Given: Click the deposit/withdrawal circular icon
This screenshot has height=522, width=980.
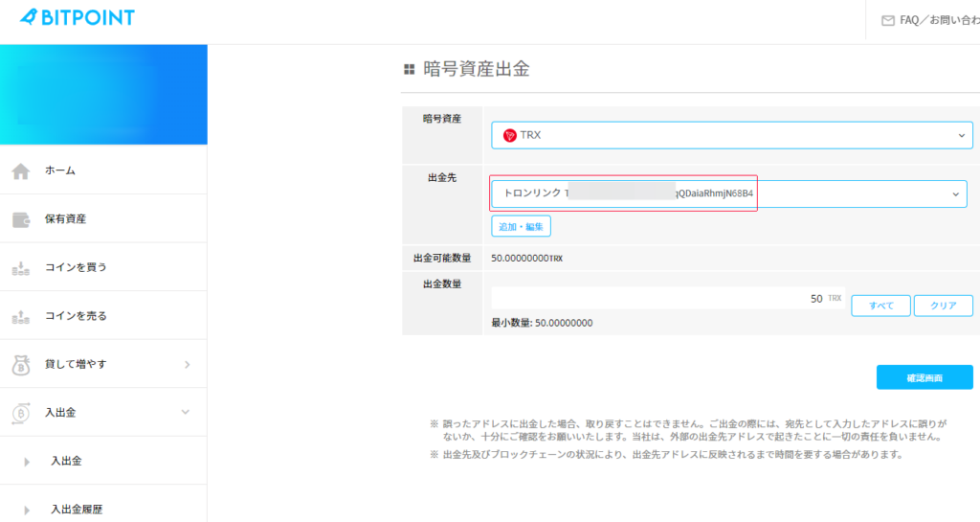Looking at the screenshot, I should (21, 413).
